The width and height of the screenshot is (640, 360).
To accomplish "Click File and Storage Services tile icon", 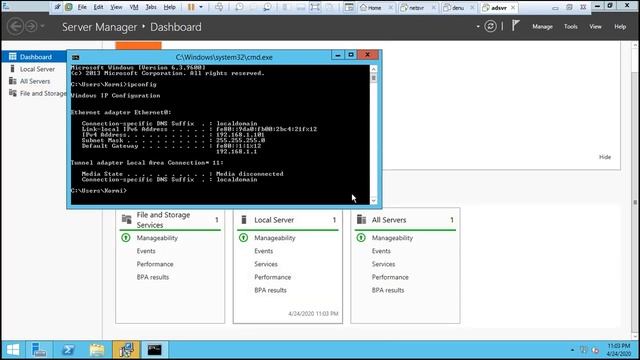I will pos(127,219).
